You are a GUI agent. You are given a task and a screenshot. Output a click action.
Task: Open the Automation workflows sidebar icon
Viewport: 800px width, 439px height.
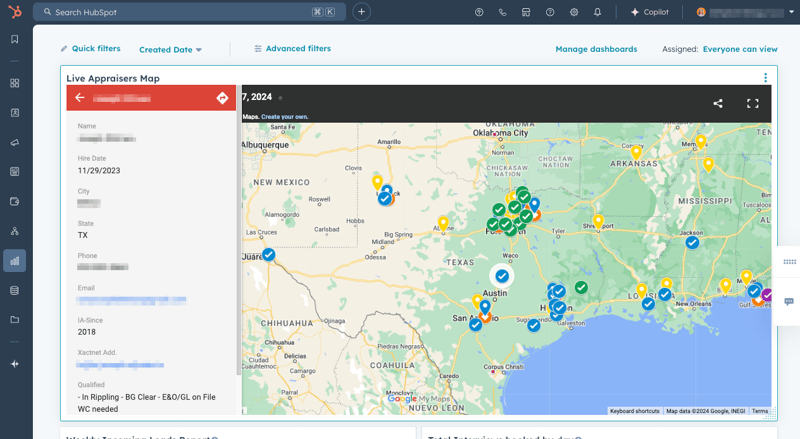coord(15,231)
